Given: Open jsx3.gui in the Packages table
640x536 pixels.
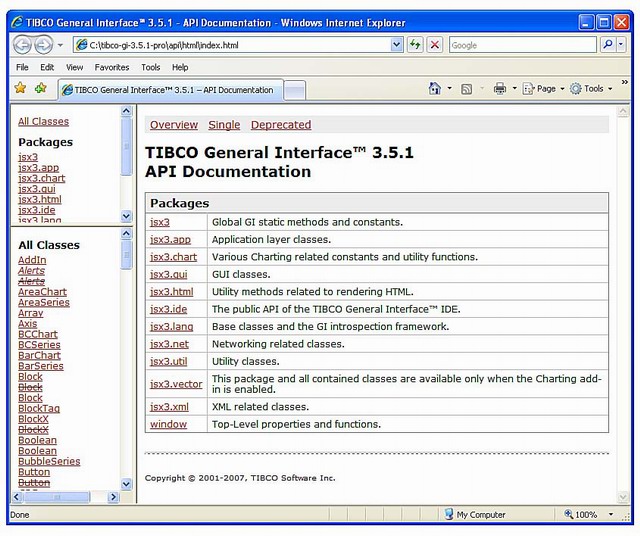Looking at the screenshot, I should 169,274.
